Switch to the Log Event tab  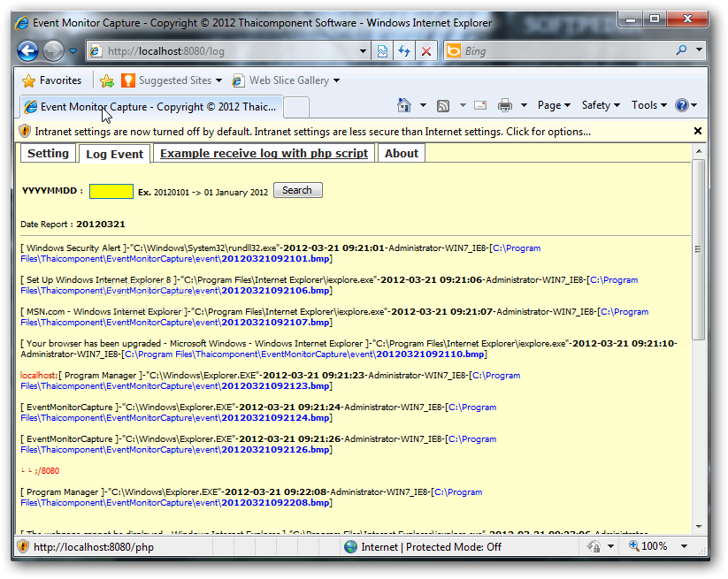(115, 155)
